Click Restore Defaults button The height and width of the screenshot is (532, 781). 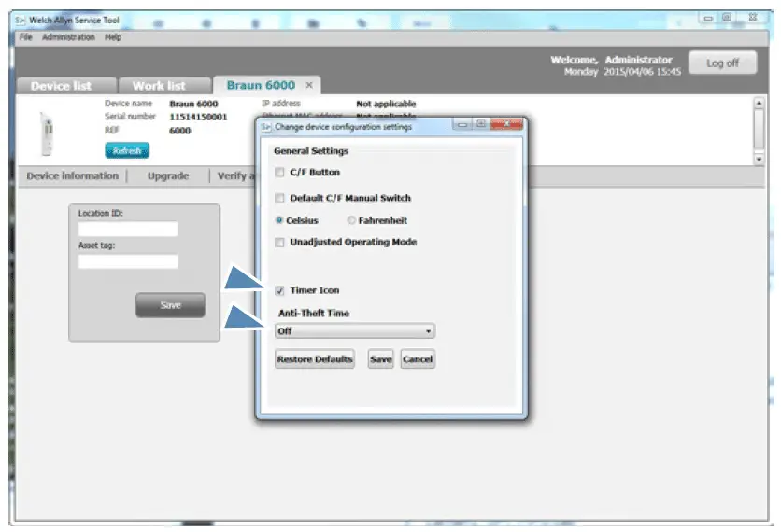pyautogui.click(x=315, y=358)
